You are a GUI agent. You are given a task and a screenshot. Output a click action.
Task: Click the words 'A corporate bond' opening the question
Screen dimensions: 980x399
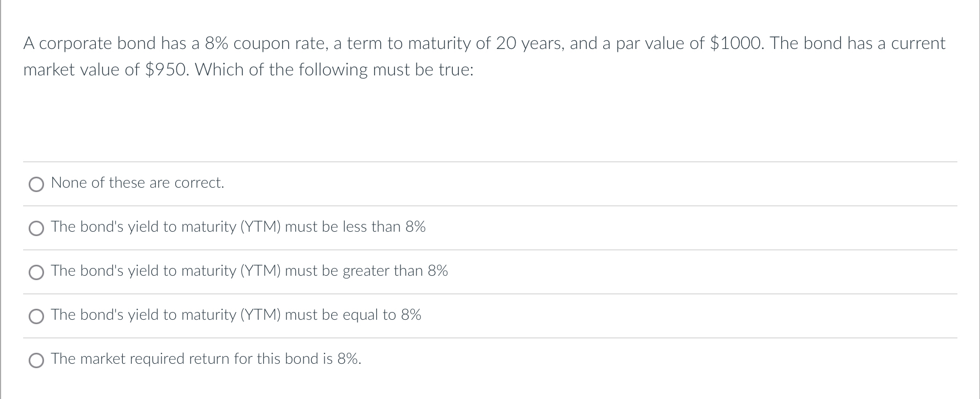click(90, 43)
